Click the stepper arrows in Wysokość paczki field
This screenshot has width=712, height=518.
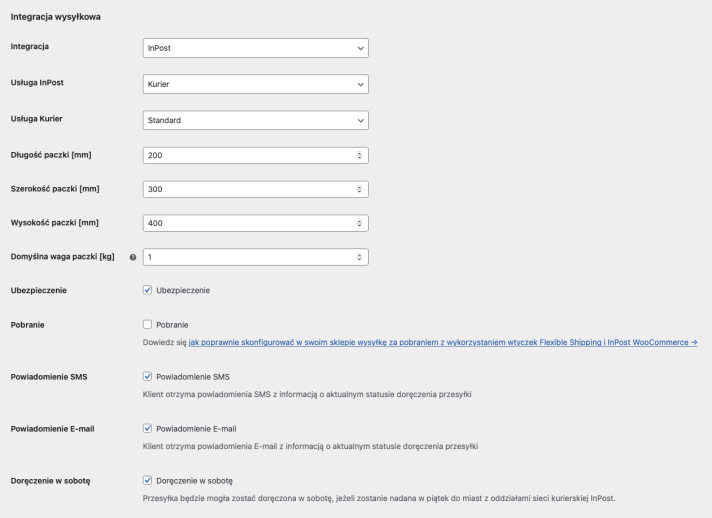point(359,223)
